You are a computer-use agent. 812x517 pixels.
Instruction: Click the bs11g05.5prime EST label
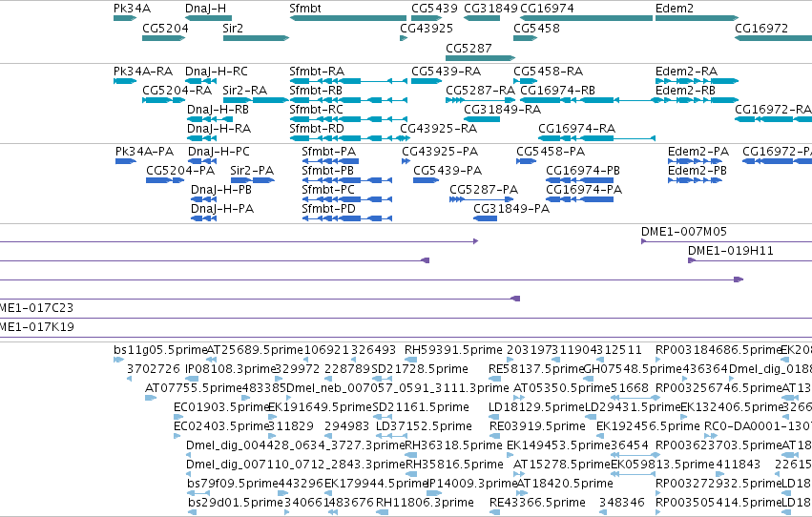pos(160,350)
